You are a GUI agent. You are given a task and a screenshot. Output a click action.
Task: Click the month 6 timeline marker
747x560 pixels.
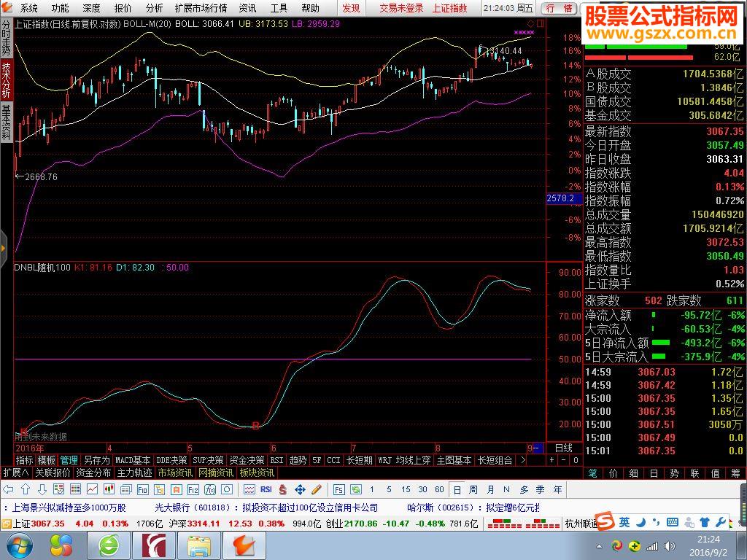(x=274, y=448)
